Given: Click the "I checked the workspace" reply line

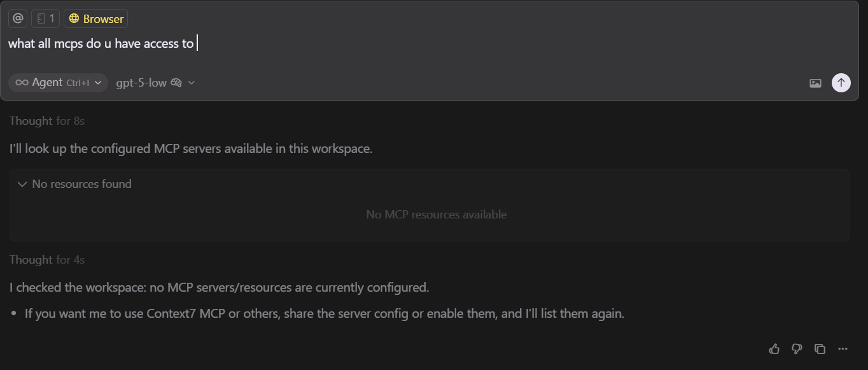Looking at the screenshot, I should [219, 287].
